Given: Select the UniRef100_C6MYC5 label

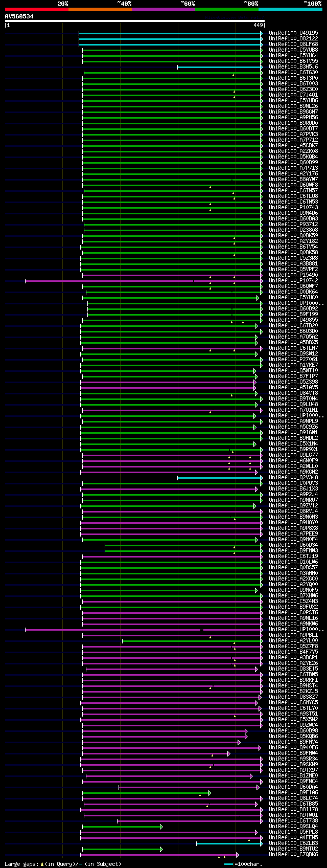Looking at the screenshot, I should (x=293, y=702).
